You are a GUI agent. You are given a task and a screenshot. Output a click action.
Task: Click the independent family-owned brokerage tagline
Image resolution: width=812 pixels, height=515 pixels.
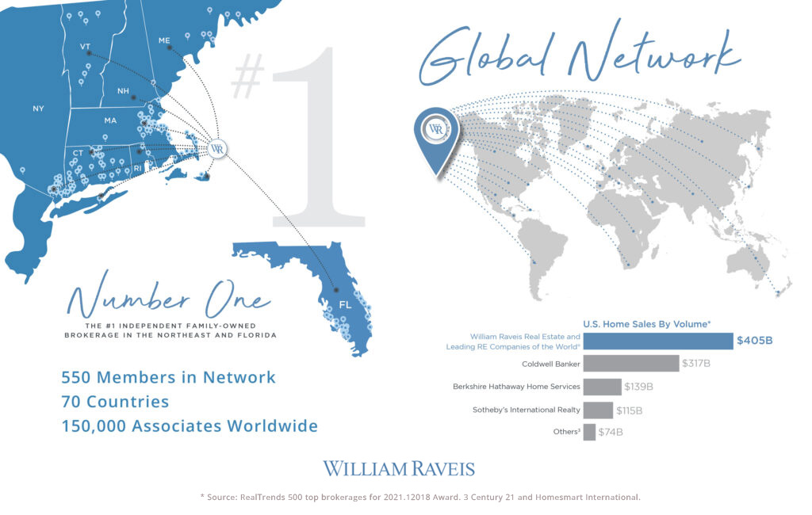[170, 330]
